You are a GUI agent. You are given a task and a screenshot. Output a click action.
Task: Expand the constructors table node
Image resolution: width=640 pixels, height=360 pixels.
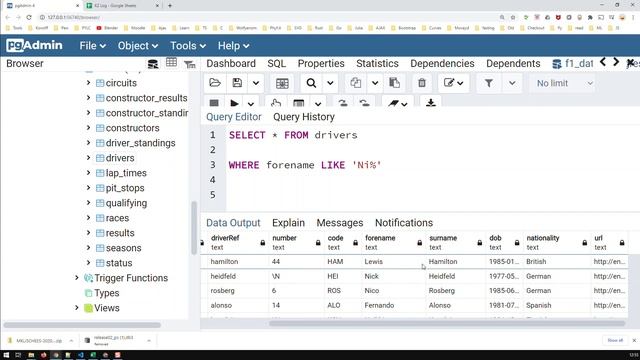(x=88, y=128)
